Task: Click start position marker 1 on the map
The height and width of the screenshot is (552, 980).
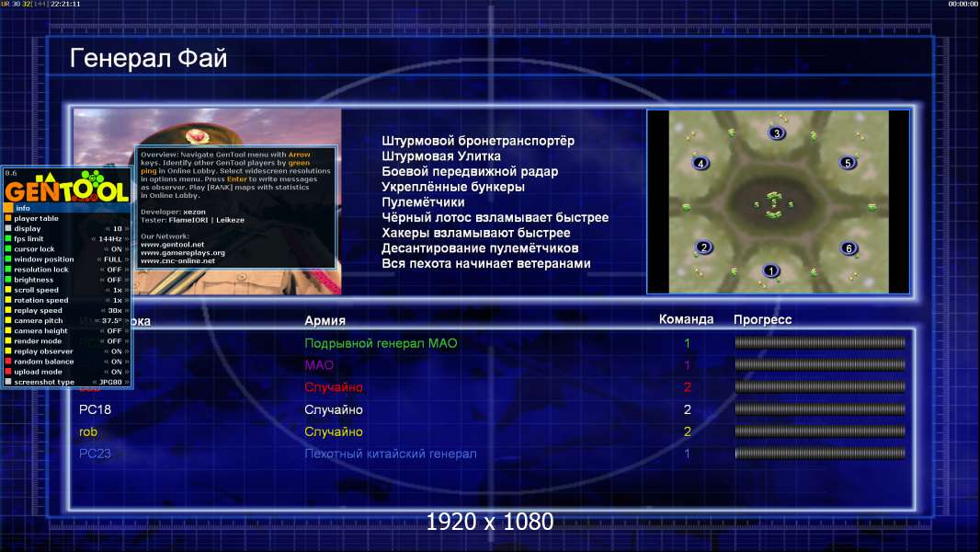Action: click(771, 270)
